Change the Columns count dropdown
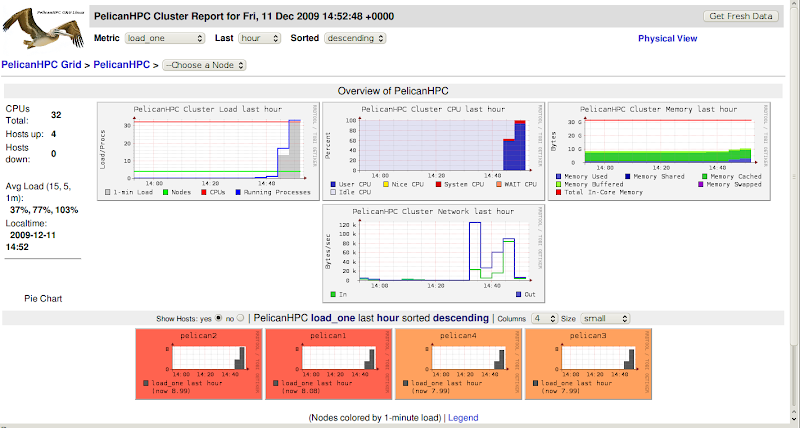 click(544, 318)
